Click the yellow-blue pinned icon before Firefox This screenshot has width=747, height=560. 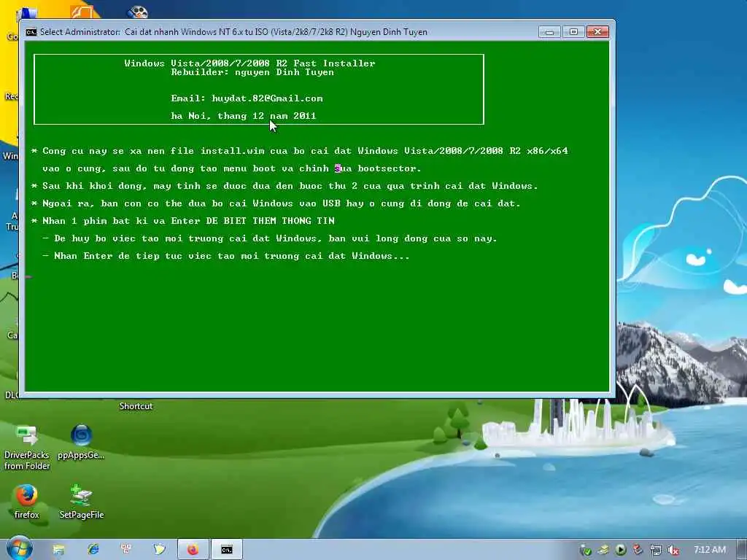coord(159,550)
